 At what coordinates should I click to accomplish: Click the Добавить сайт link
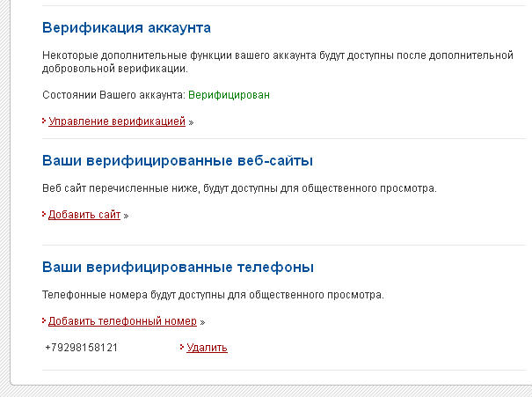(x=84, y=215)
